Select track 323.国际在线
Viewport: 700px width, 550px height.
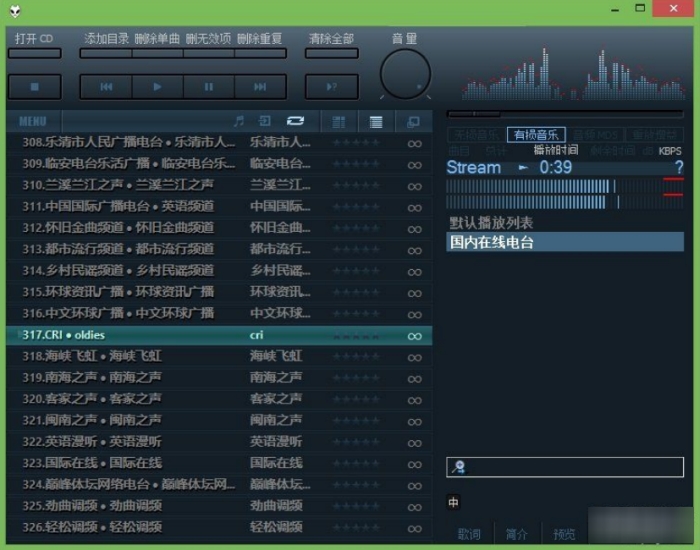click(x=219, y=463)
